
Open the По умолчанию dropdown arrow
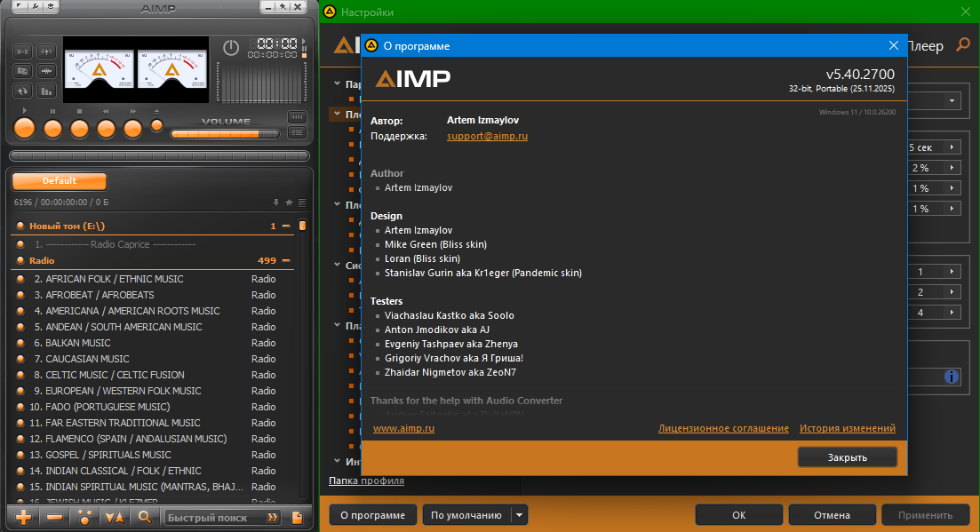[x=520, y=515]
